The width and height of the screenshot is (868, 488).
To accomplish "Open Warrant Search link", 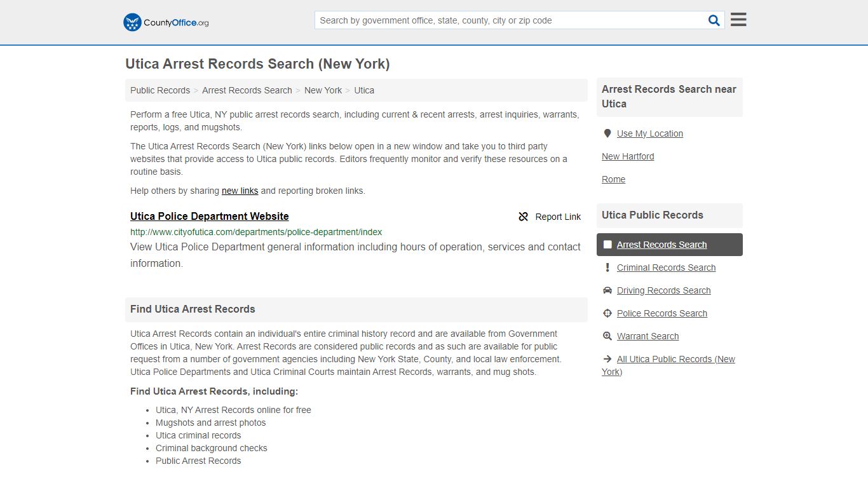I will 648,336.
